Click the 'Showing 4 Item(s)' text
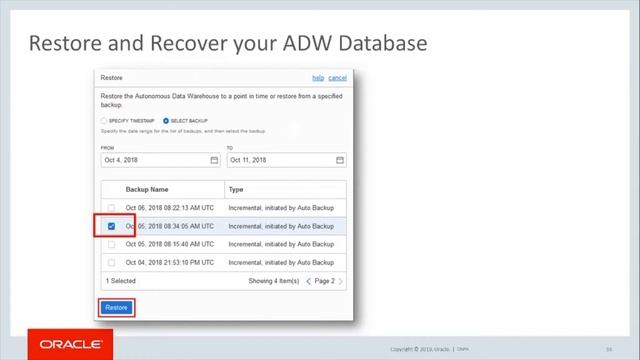Viewport: 640px width, 360px height. (274, 281)
